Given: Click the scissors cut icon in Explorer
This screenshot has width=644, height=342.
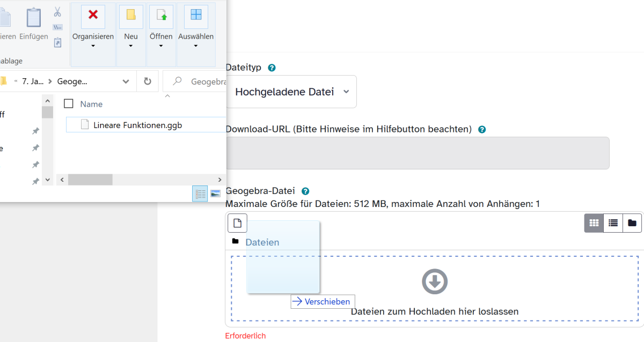Looking at the screenshot, I should point(57,12).
